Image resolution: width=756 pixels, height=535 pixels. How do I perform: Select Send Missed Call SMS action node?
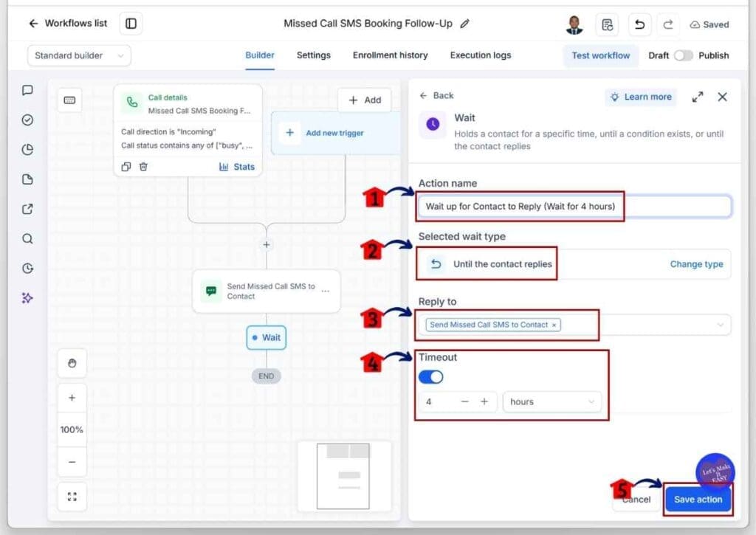coord(266,291)
